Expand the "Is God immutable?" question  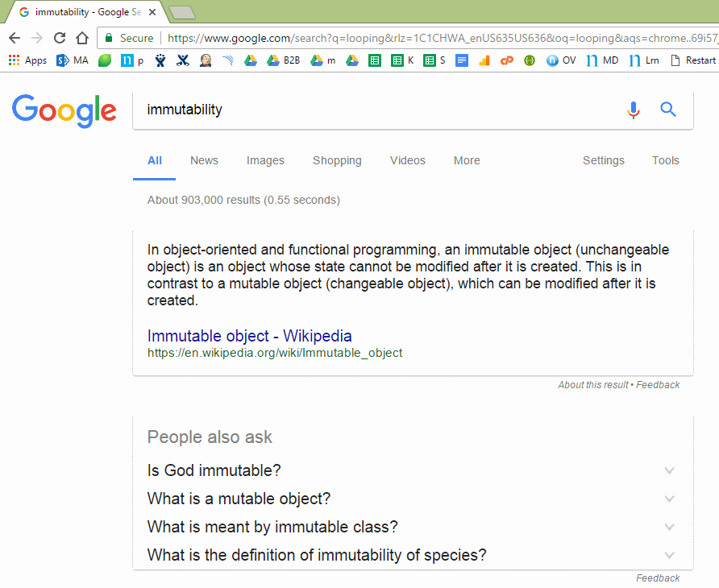(412, 470)
